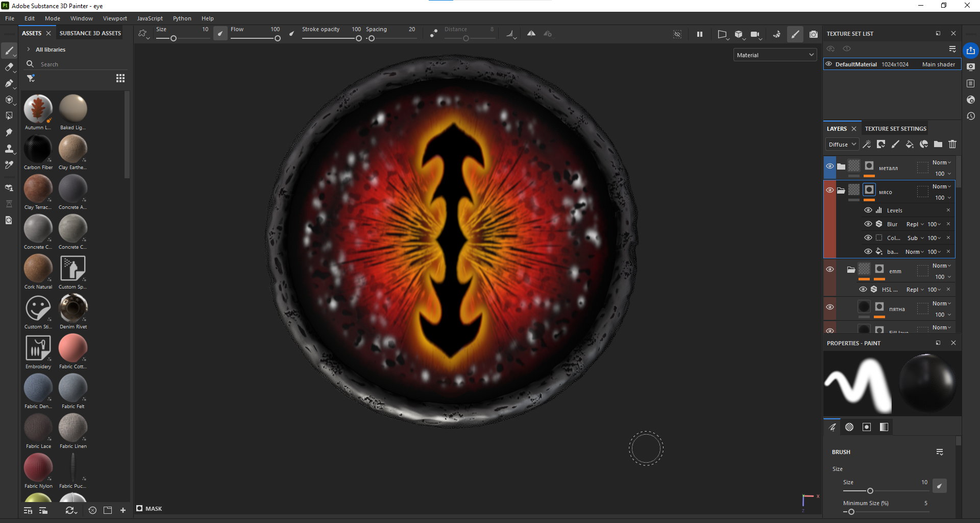Screen dimensions: 980x523
Task: Open blend mode dropdown for emm layer
Action: [x=942, y=266]
